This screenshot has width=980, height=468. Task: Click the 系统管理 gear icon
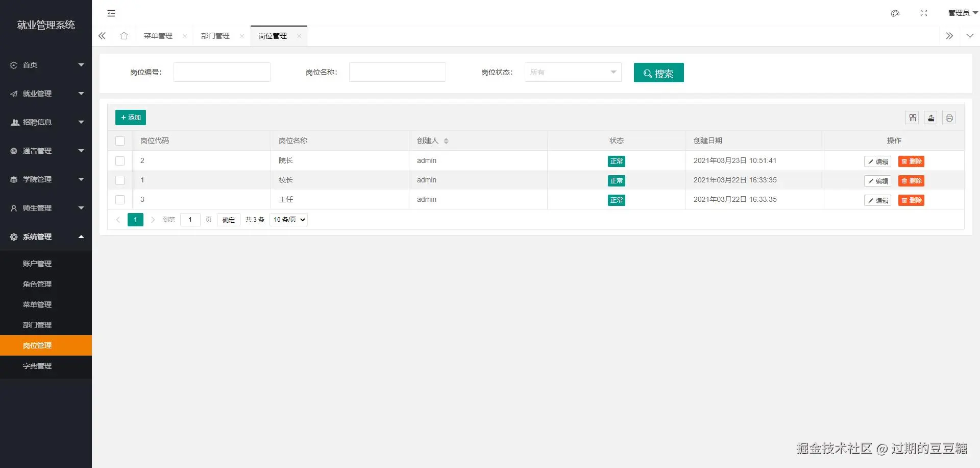pos(14,237)
